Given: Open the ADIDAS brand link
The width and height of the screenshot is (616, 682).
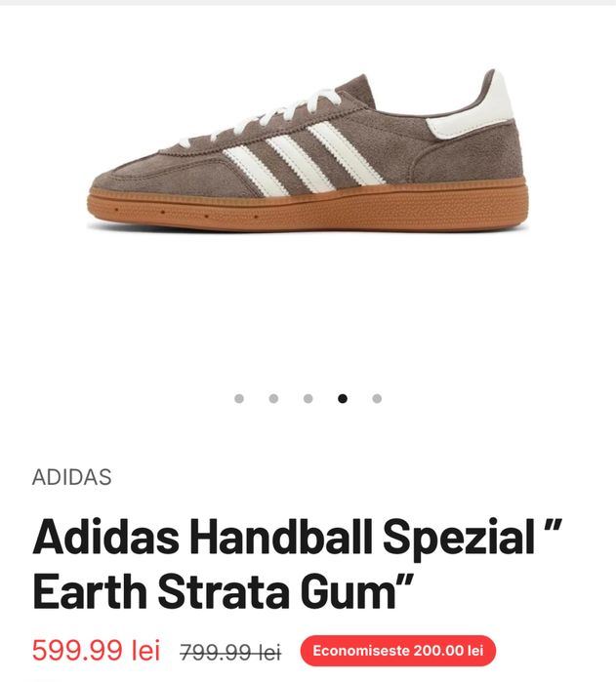Looking at the screenshot, I should click(x=72, y=477).
